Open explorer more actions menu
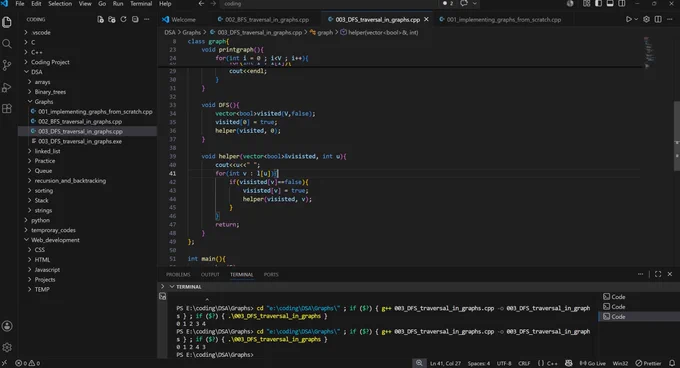The image size is (680, 368). point(147,20)
